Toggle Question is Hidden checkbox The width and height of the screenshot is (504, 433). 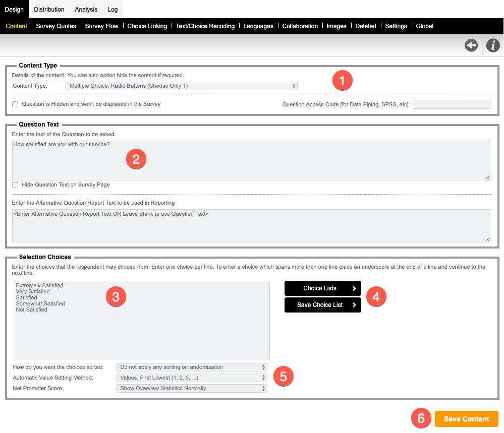[x=15, y=104]
